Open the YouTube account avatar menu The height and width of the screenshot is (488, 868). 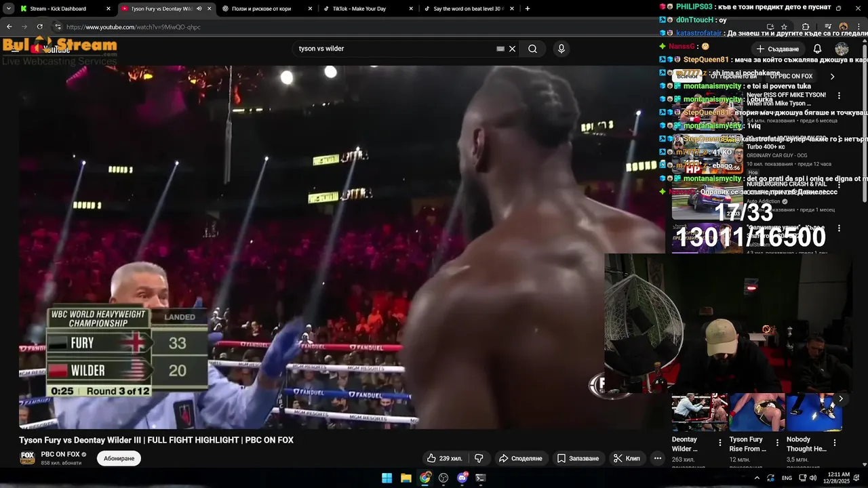pos(842,49)
